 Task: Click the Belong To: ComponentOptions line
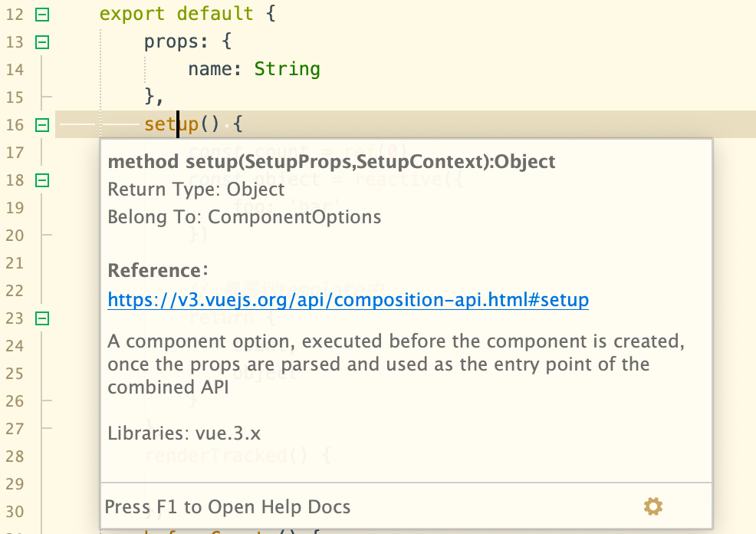[245, 217]
